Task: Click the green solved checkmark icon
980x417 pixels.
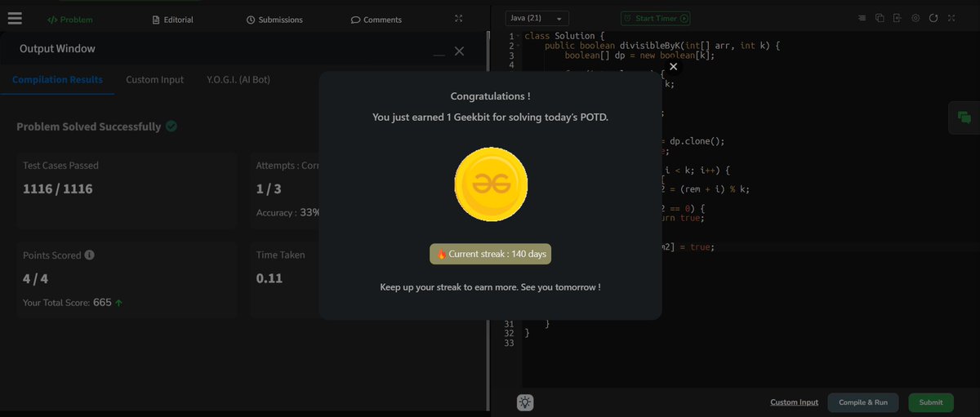Action: coord(171,126)
